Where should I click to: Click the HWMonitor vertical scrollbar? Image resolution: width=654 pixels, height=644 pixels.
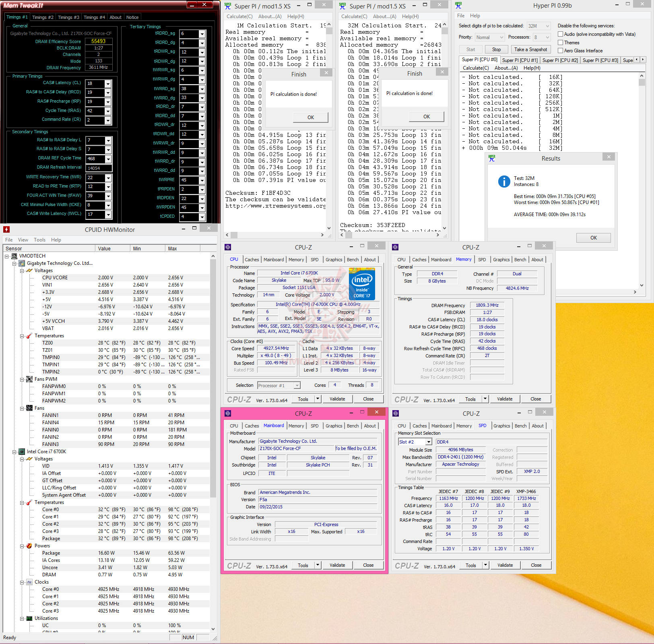coord(213,442)
